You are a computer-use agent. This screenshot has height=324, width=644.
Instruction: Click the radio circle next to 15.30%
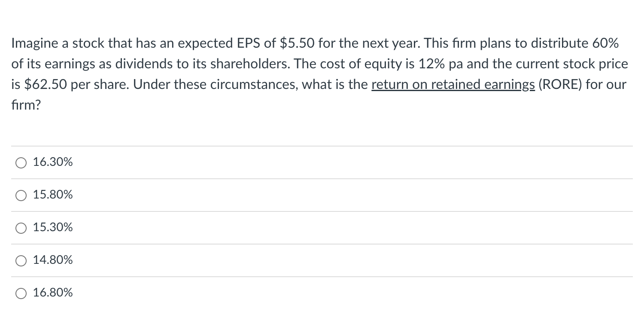coord(21,228)
